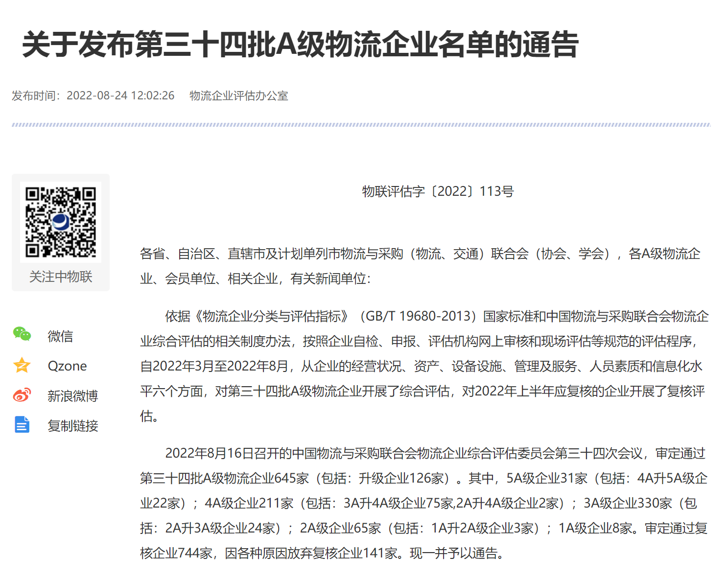The width and height of the screenshot is (728, 579).
Task: Click the blue logo in QR code center
Action: click(61, 222)
